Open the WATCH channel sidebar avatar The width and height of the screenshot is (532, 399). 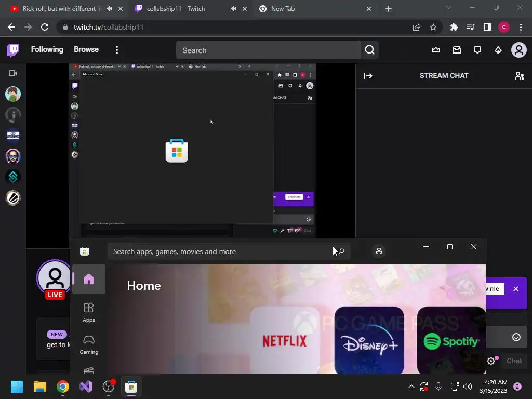[13, 136]
